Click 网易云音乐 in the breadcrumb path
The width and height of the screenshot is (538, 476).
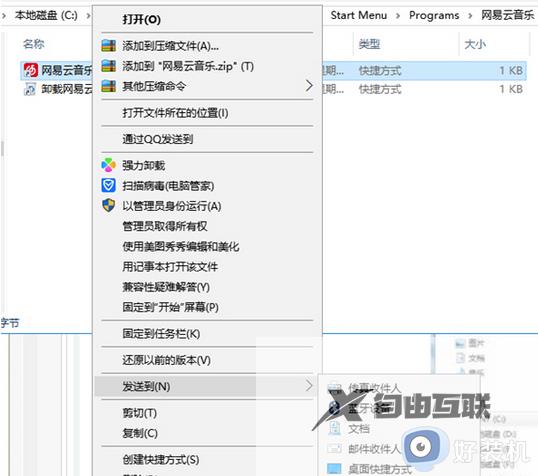coord(507,15)
